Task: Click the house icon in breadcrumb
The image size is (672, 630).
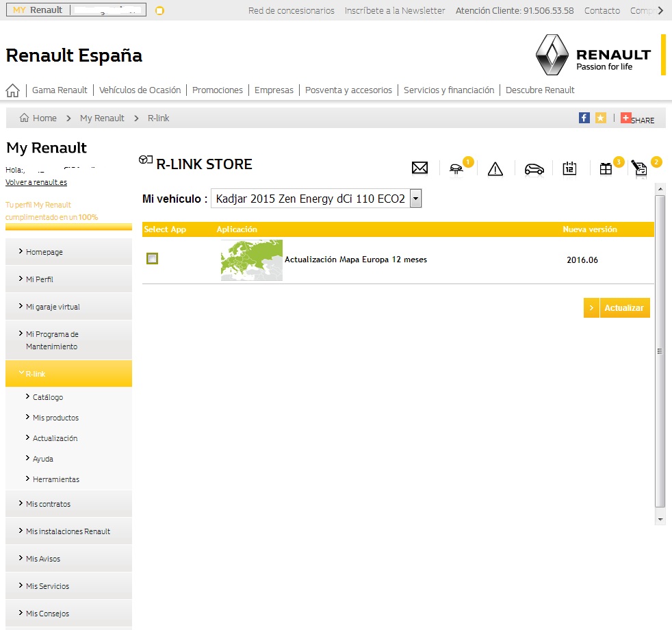Action: (x=25, y=118)
